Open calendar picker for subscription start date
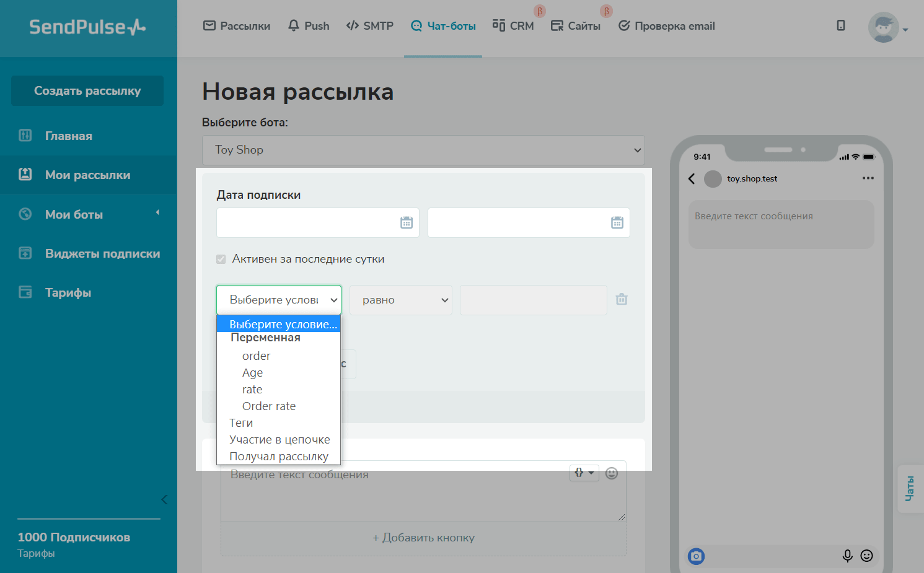The height and width of the screenshot is (573, 924). (x=407, y=222)
